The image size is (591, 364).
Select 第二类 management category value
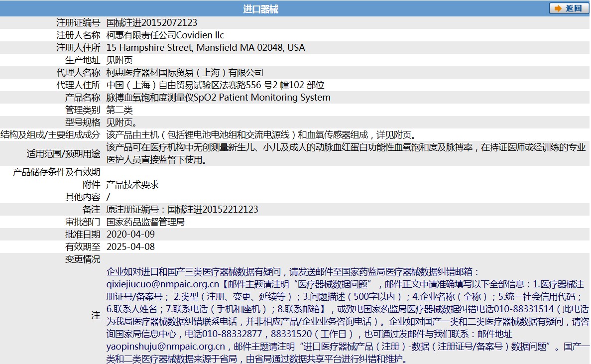119,110
